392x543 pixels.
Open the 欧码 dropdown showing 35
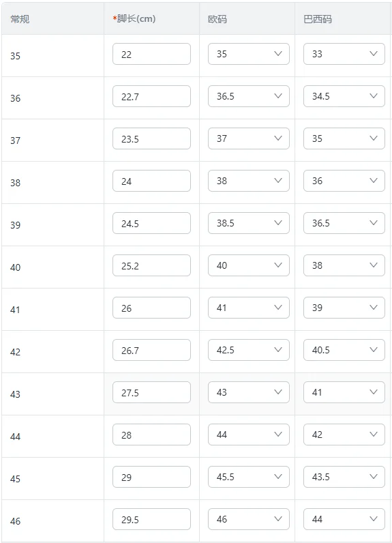pos(248,54)
